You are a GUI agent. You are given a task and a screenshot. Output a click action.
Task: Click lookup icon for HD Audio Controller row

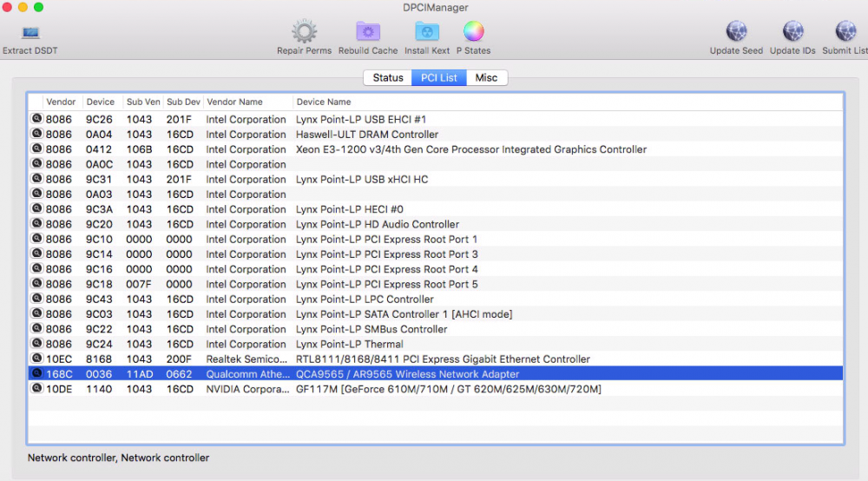click(x=36, y=223)
